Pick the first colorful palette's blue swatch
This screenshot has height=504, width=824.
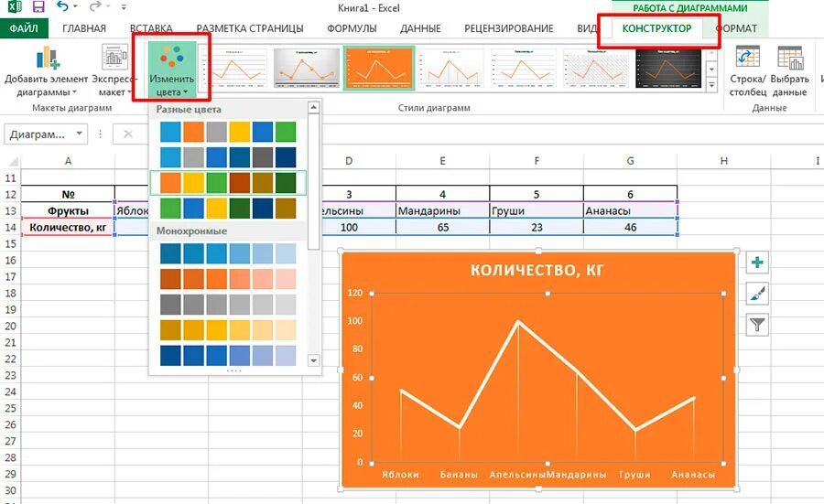[x=170, y=132]
